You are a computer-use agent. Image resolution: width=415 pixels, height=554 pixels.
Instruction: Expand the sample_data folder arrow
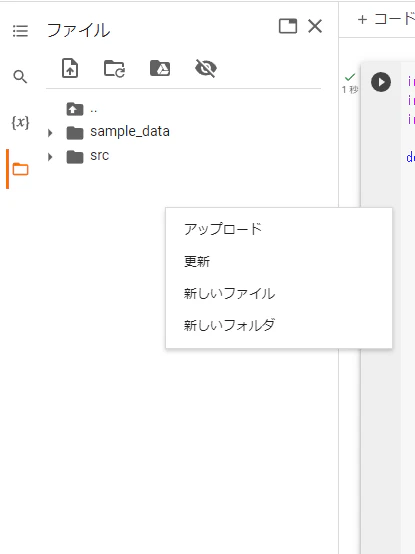50,133
